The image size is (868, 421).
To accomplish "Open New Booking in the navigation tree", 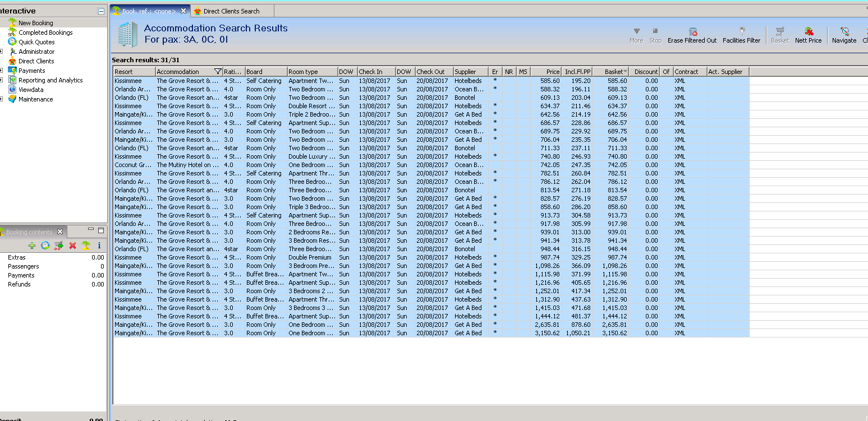I will (x=35, y=23).
